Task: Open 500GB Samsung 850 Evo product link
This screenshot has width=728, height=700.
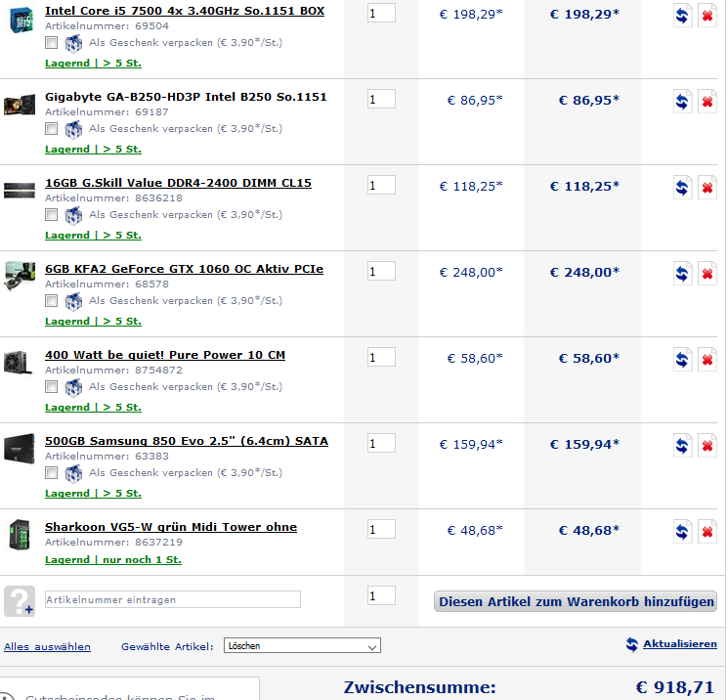Action: 187,441
